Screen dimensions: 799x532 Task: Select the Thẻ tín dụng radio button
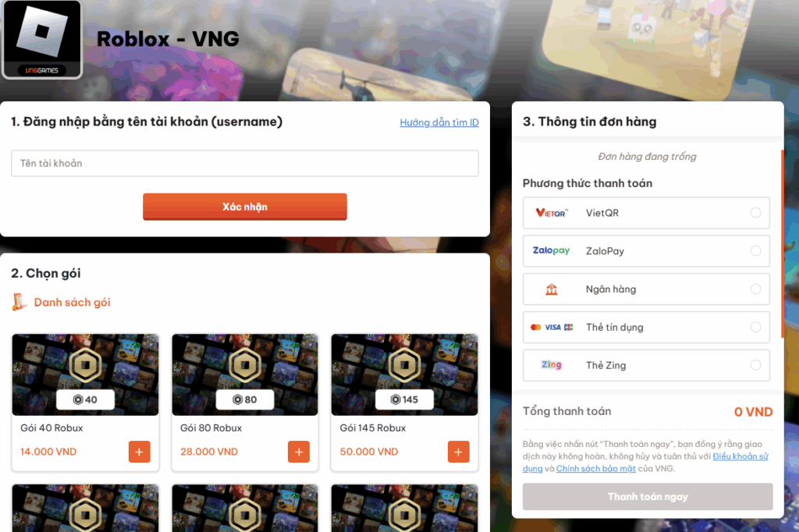point(755,327)
